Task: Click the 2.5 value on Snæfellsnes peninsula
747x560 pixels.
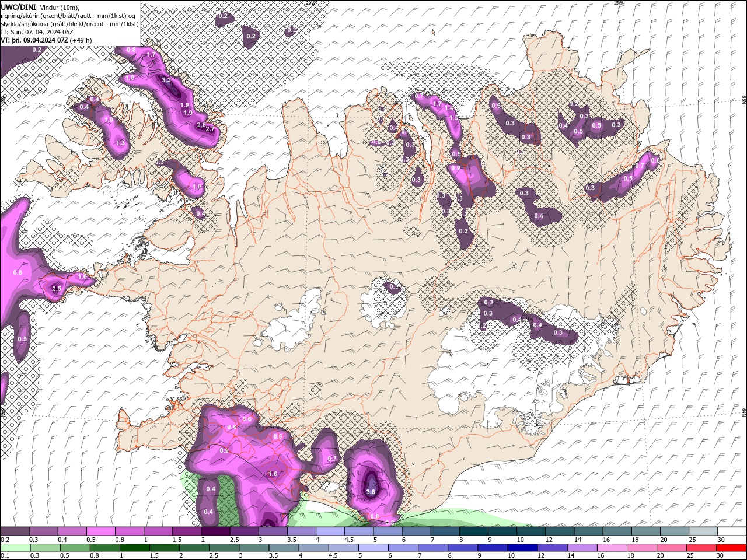Action: [x=57, y=289]
